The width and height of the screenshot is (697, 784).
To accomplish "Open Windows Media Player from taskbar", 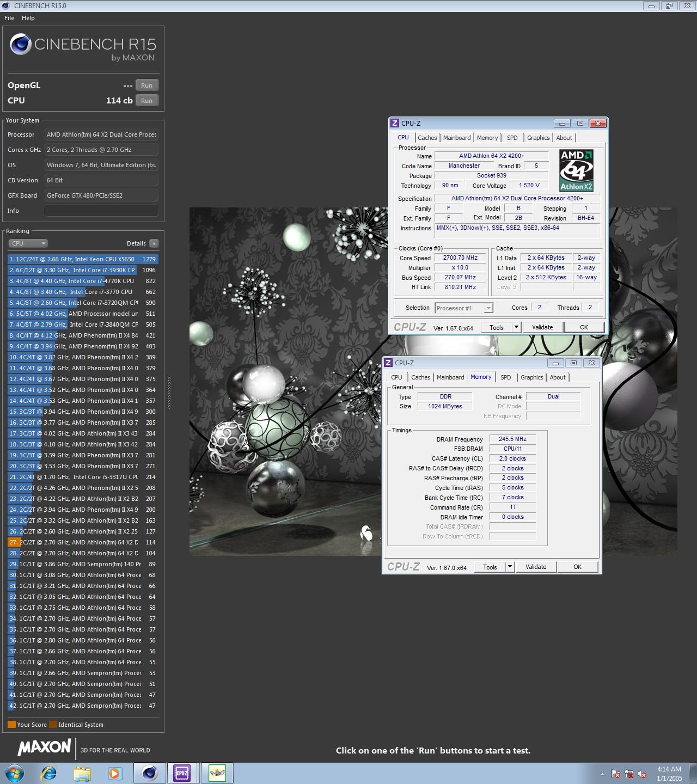I will point(115,773).
